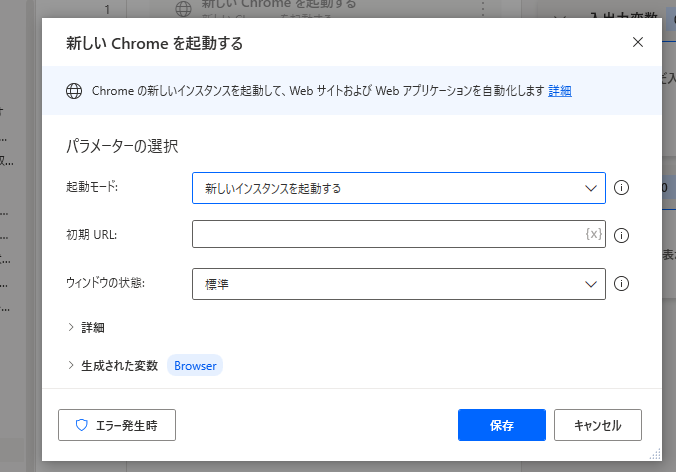676x472 pixels.
Task: Open the ウィンドウの状態 dropdown
Action: click(399, 284)
